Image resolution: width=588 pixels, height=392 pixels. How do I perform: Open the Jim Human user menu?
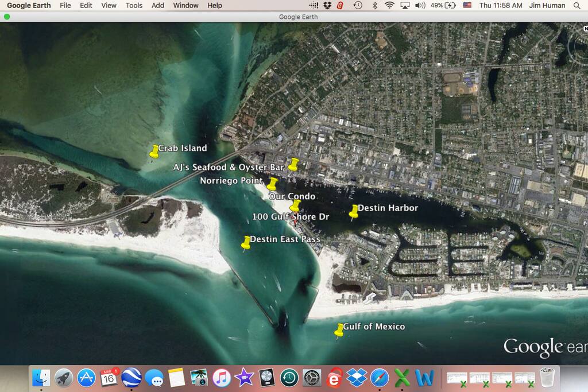[547, 5]
